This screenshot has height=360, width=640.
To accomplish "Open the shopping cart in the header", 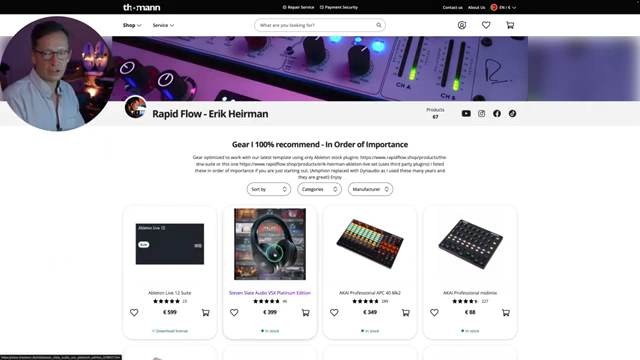I will (510, 25).
